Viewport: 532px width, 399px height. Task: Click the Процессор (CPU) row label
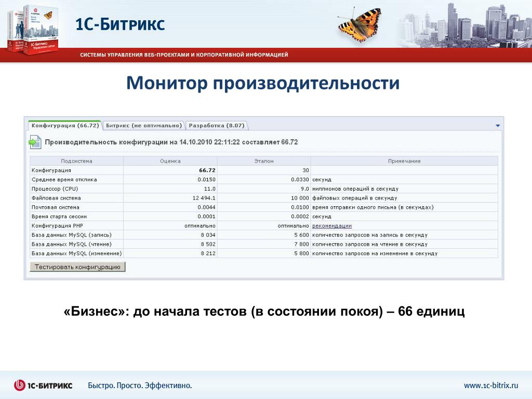[55, 189]
